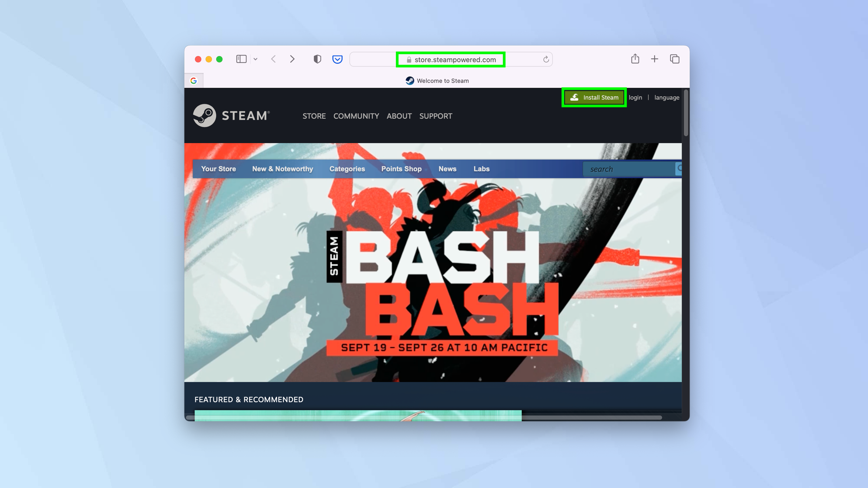The image size is (868, 488).
Task: Show the tab overview icon
Action: (x=674, y=59)
